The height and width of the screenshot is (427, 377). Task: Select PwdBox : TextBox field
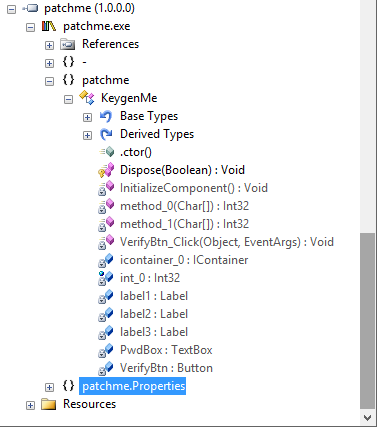(166, 350)
